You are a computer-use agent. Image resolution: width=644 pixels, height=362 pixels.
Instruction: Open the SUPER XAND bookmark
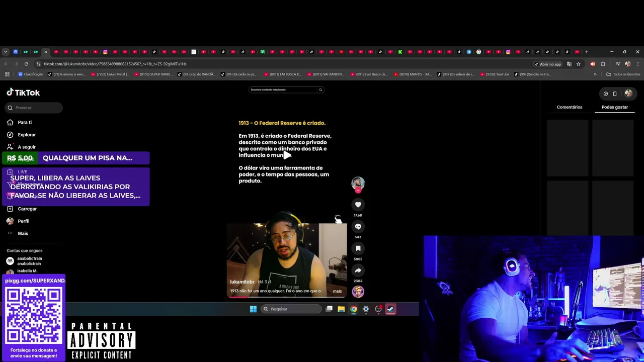pos(153,74)
